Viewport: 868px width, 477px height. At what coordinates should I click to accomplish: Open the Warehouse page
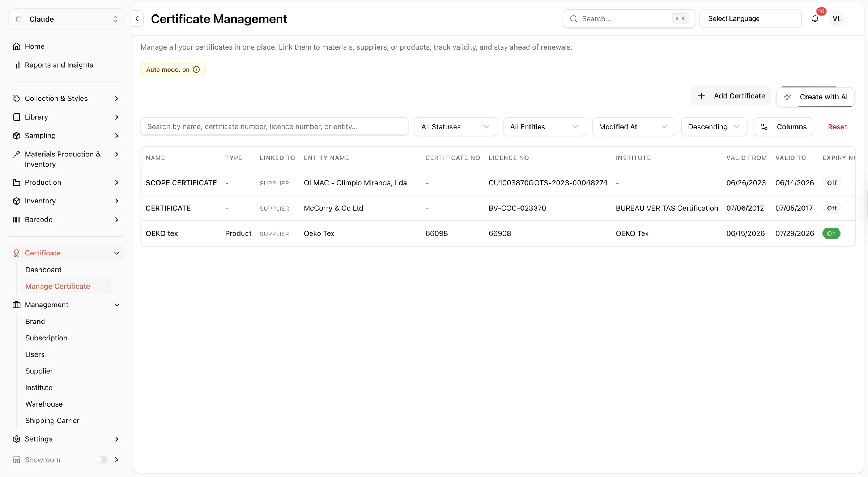pyautogui.click(x=44, y=404)
